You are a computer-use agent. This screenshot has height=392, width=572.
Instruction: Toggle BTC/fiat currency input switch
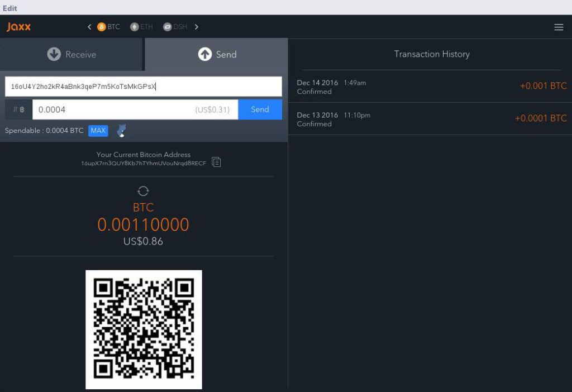click(x=18, y=109)
